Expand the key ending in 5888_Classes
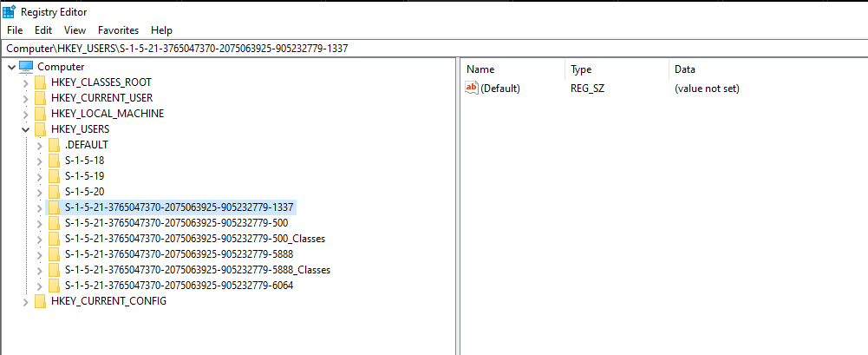The image size is (868, 355). pos(39,270)
